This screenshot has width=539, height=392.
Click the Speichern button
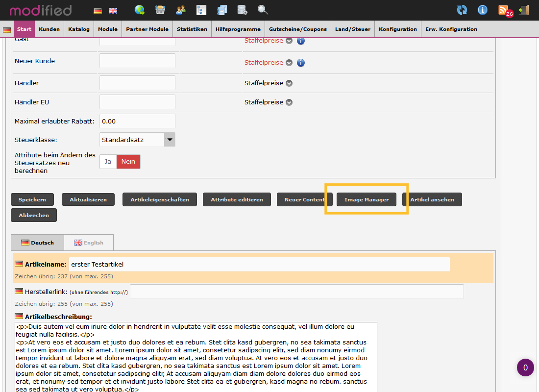32,199
